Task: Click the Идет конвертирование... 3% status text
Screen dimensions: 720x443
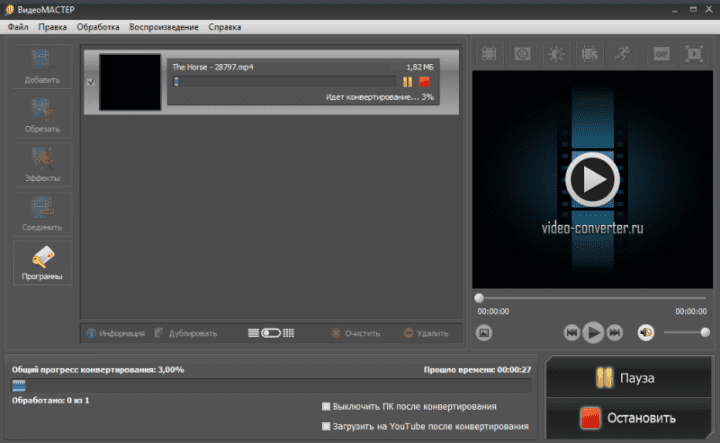Action: pos(380,97)
